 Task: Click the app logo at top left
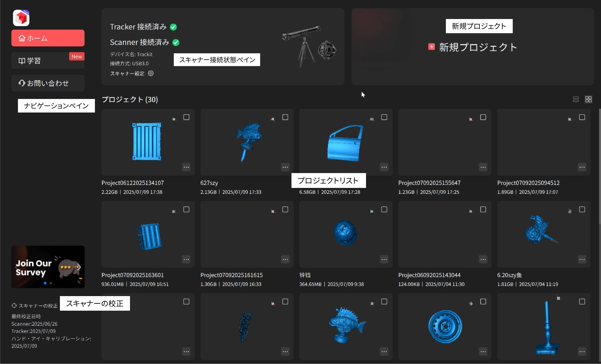[21, 18]
